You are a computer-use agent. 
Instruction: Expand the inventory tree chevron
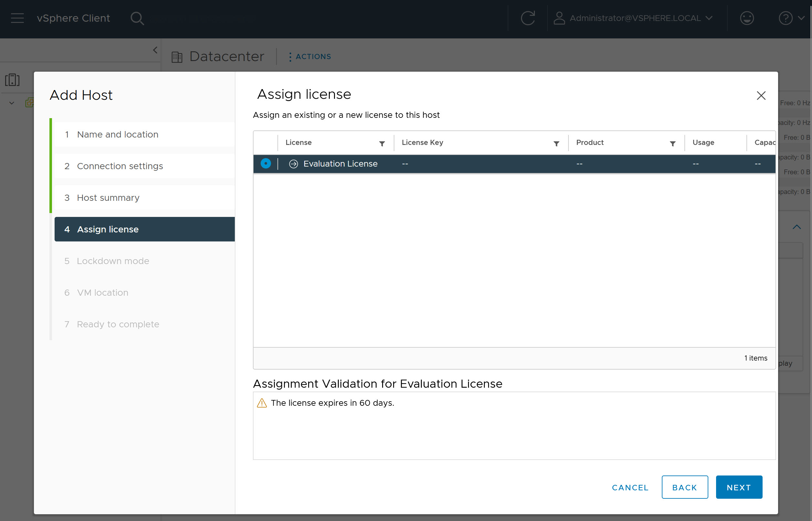[x=12, y=103]
